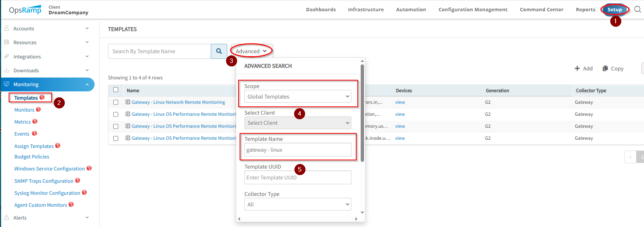Sort table by Collector Type header
The width and height of the screenshot is (644, 227).
click(x=591, y=90)
